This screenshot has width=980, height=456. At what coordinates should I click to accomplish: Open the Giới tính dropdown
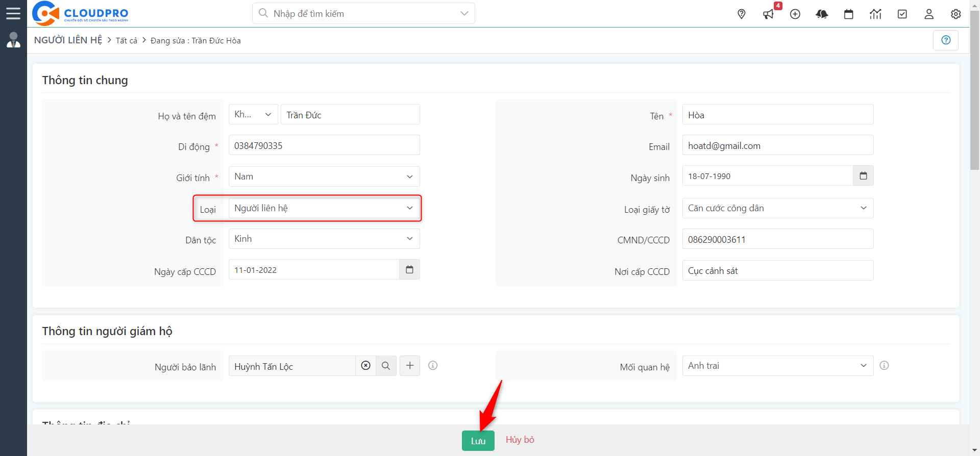[324, 176]
